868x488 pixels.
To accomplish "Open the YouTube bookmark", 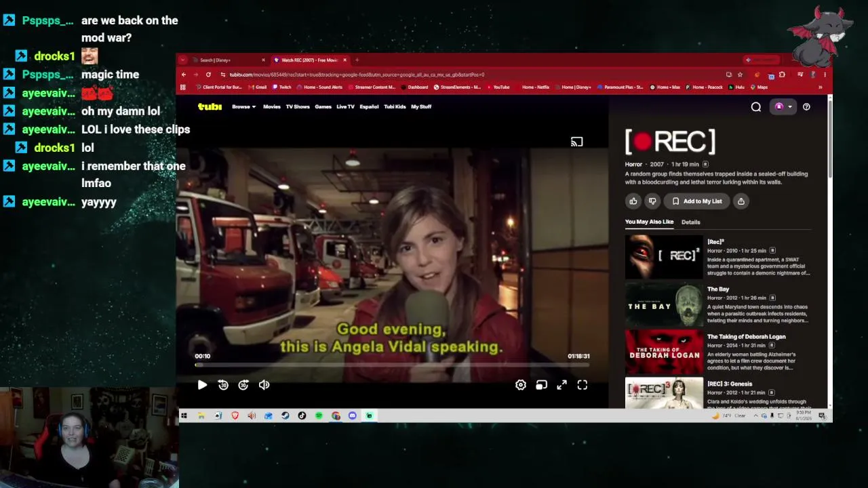I will pyautogui.click(x=498, y=87).
